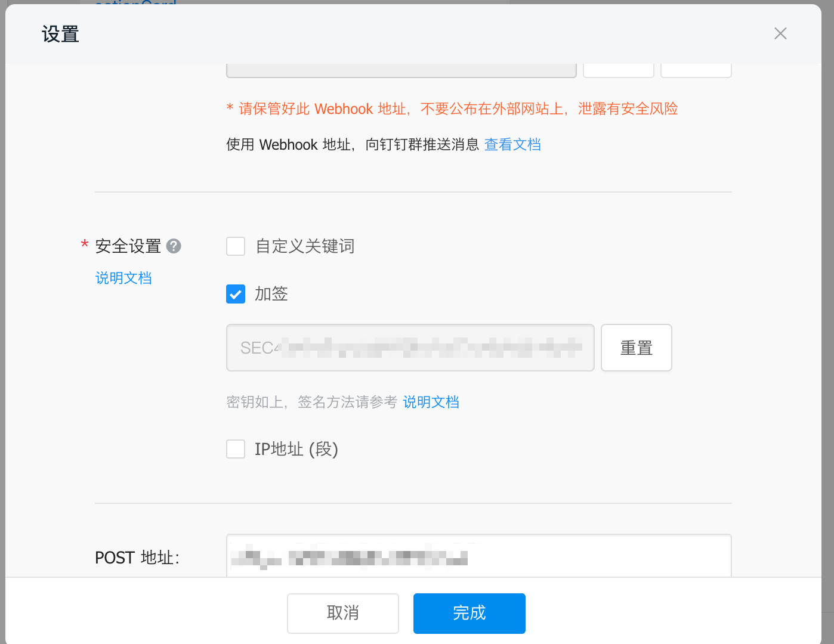This screenshot has width=834, height=644.
Task: Open the 查看文档 link for Webhook
Action: (x=512, y=144)
